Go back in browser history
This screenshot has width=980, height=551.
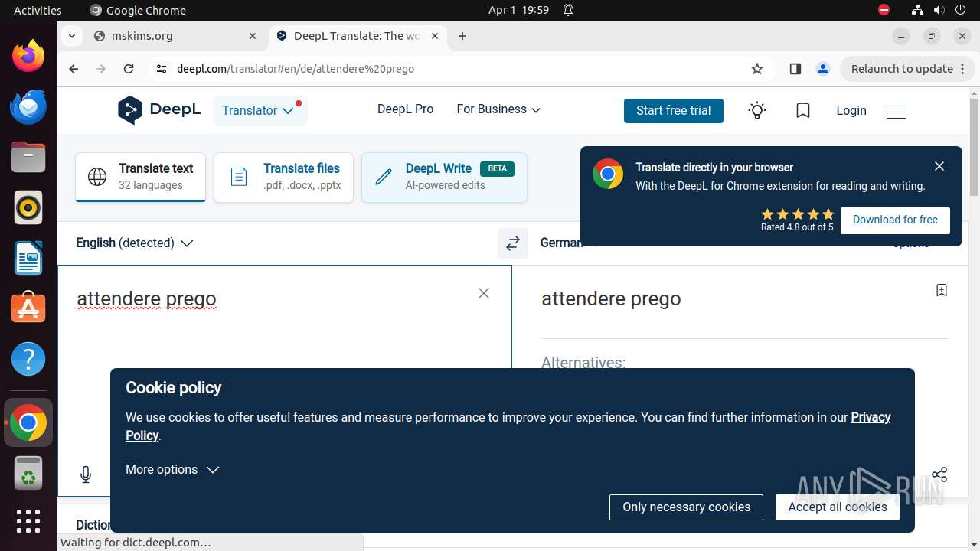(73, 69)
